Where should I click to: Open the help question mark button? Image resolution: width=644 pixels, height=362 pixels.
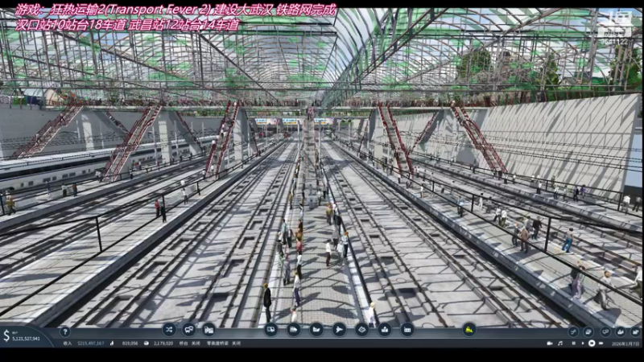tap(65, 331)
